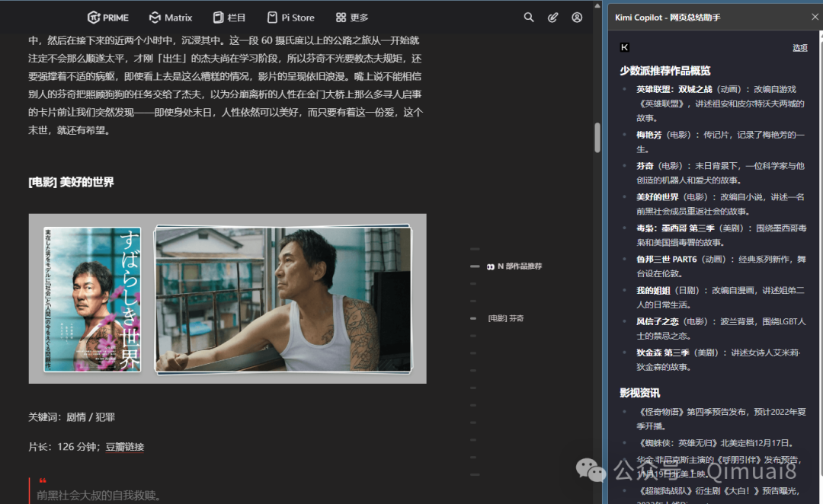Click the Kimi Copilot panel title
The height and width of the screenshot is (504, 823).
click(668, 18)
